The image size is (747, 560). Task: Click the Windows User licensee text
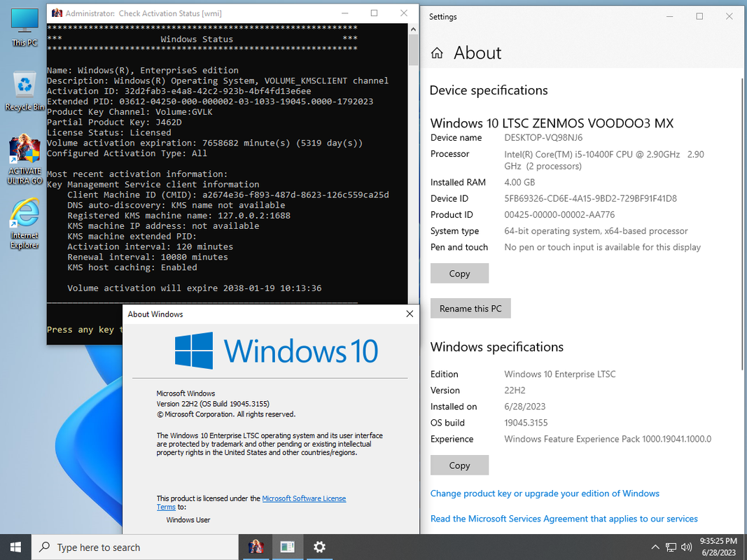188,520
